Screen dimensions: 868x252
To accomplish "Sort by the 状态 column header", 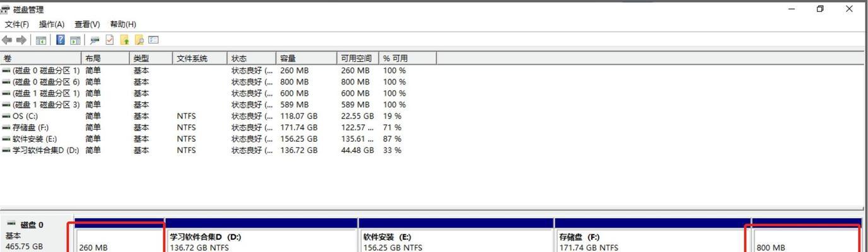I will pyautogui.click(x=252, y=58).
